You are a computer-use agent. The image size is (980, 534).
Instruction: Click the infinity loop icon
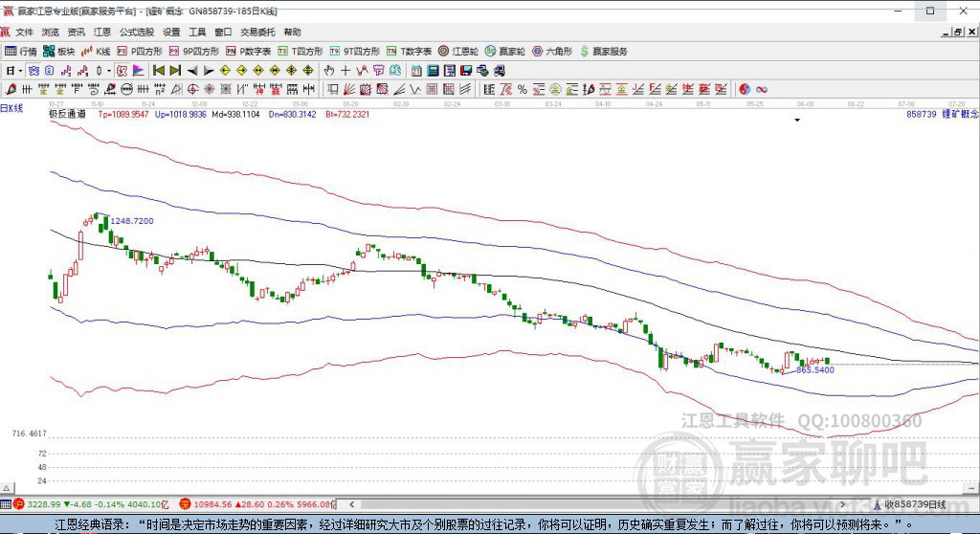(761, 89)
